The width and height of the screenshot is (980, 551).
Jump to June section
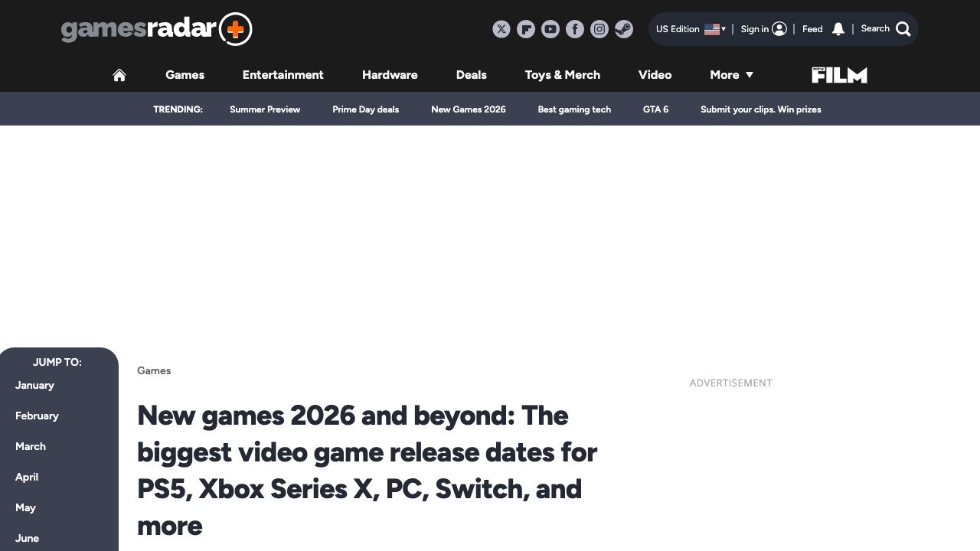point(27,538)
